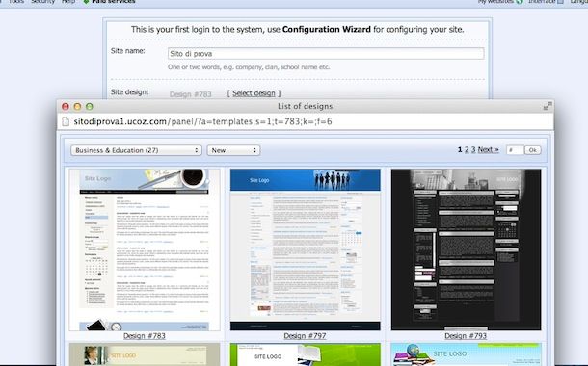Open the Help menu
588x366 pixels.
68,2
